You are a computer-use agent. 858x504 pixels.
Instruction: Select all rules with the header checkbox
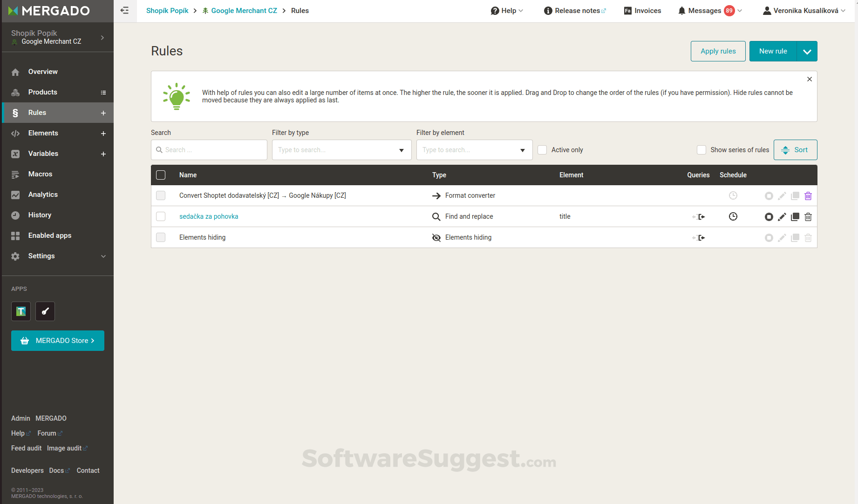161,175
